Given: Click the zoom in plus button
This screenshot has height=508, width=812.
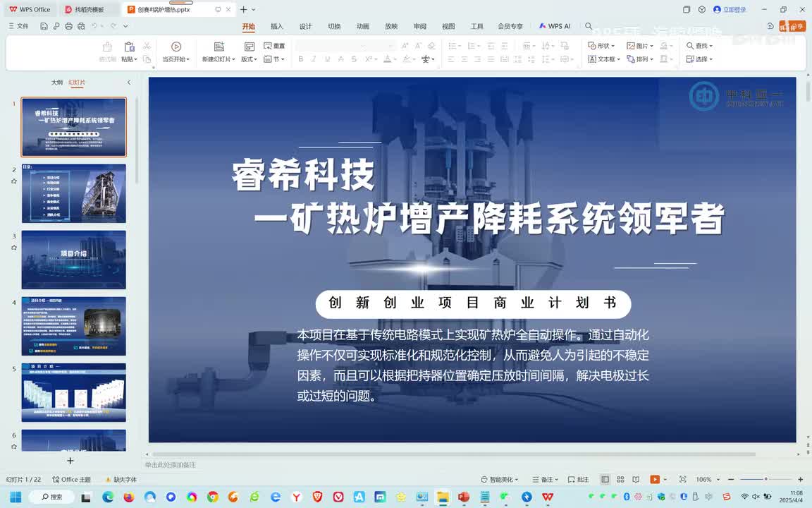Looking at the screenshot, I should [801, 480].
